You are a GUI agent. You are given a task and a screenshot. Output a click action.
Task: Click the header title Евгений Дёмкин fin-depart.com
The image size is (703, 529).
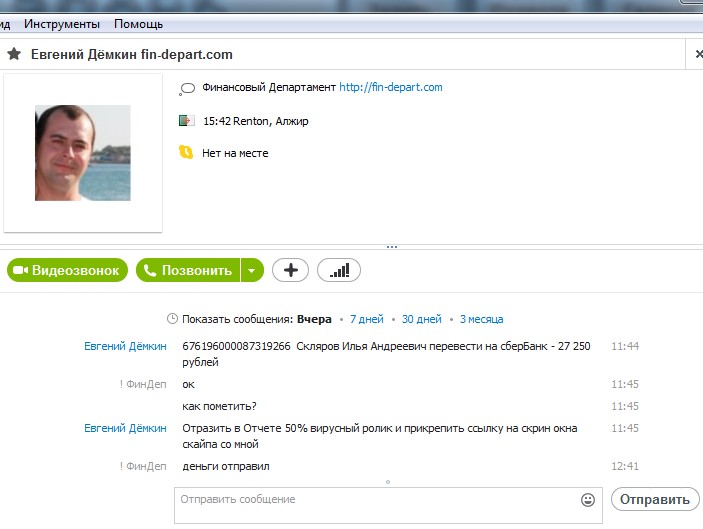point(132,54)
